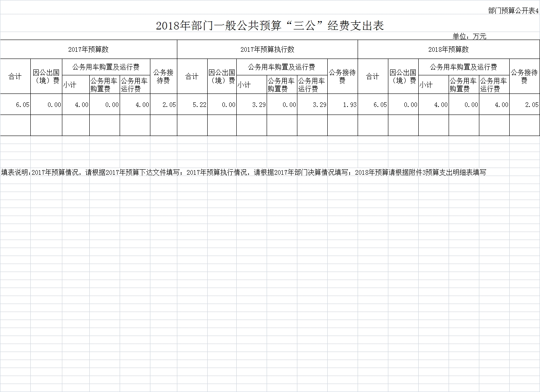The image size is (540, 392).
Task: Select 公务用车购置费 header in 2017年预算数 group
Action: pyautogui.click(x=104, y=85)
